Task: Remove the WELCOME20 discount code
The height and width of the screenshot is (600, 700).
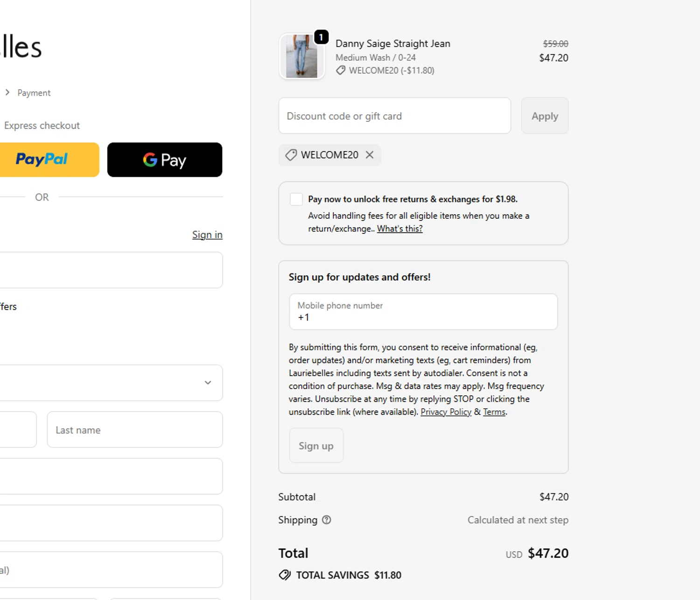Action: (370, 155)
